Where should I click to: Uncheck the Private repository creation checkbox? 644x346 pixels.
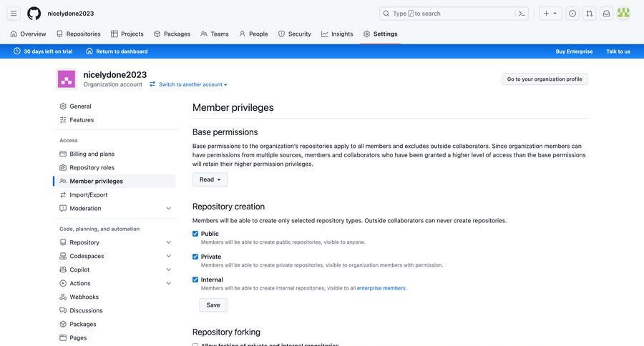[x=195, y=257]
